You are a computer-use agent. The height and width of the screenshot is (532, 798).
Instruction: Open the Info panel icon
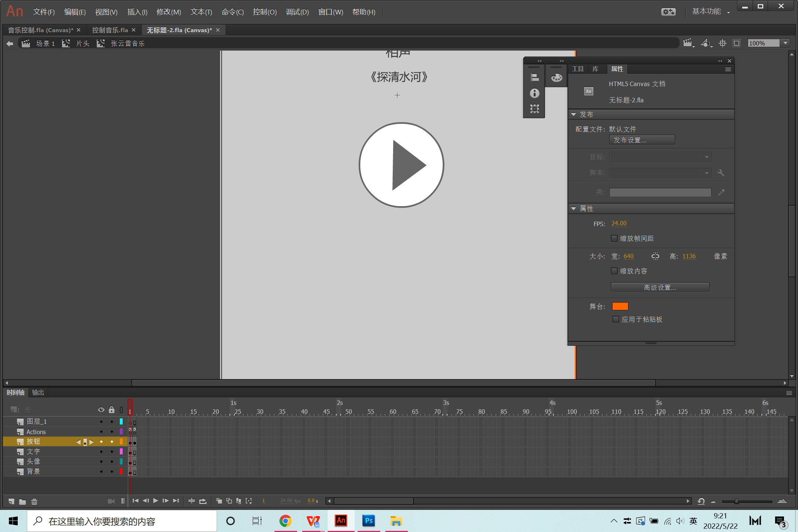[535, 93]
